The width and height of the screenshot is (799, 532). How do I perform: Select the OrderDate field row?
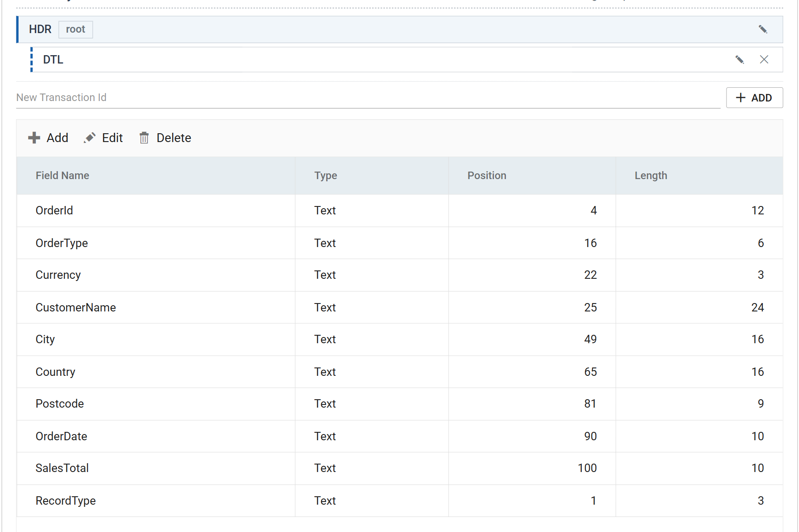coord(399,436)
